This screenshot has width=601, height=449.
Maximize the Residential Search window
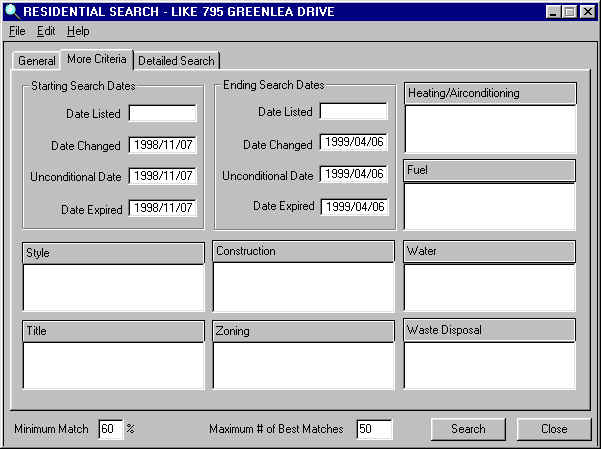pyautogui.click(x=570, y=11)
